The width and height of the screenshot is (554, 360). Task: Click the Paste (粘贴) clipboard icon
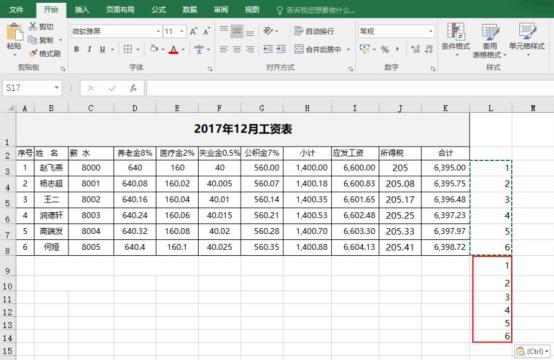[x=14, y=33]
